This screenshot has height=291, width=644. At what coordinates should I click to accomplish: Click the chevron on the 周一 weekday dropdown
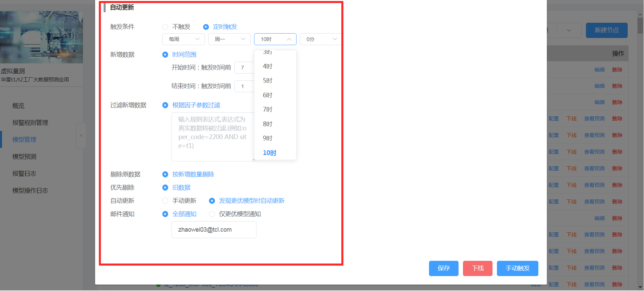(243, 39)
